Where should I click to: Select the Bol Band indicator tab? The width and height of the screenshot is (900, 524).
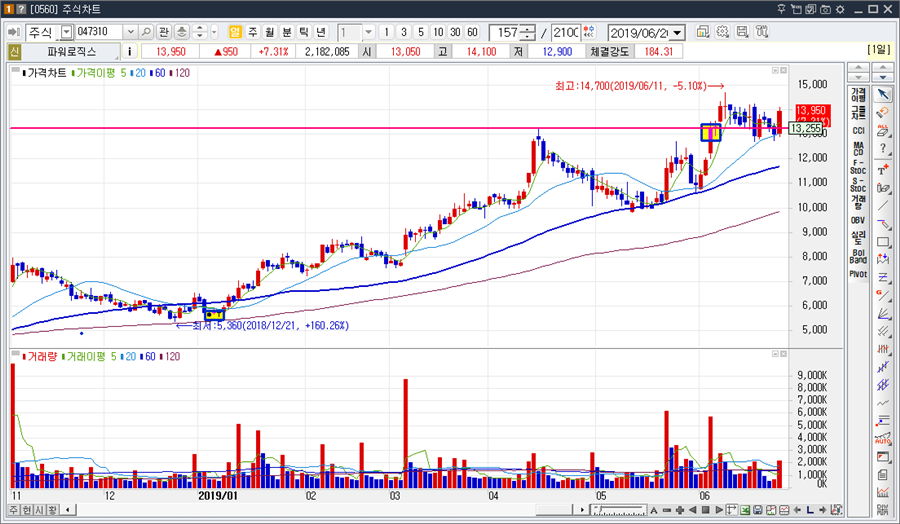pyautogui.click(x=858, y=256)
